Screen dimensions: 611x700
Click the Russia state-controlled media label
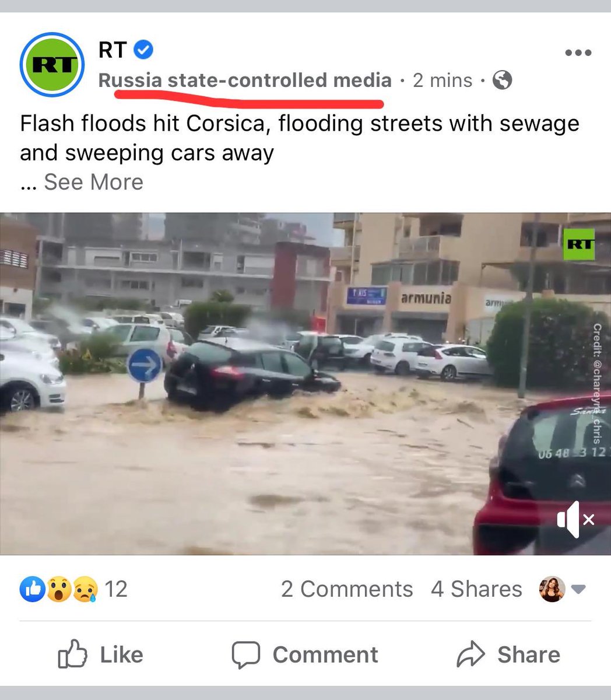click(x=245, y=80)
